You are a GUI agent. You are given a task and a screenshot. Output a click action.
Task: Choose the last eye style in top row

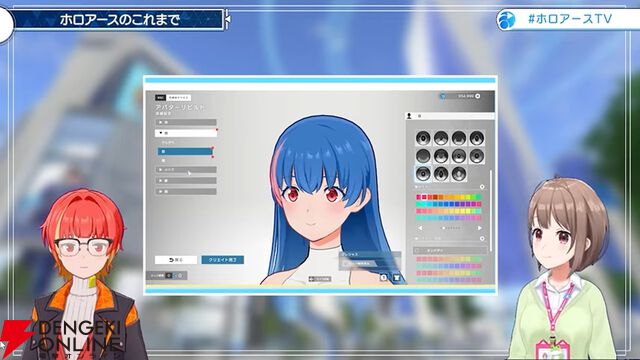tap(476, 138)
